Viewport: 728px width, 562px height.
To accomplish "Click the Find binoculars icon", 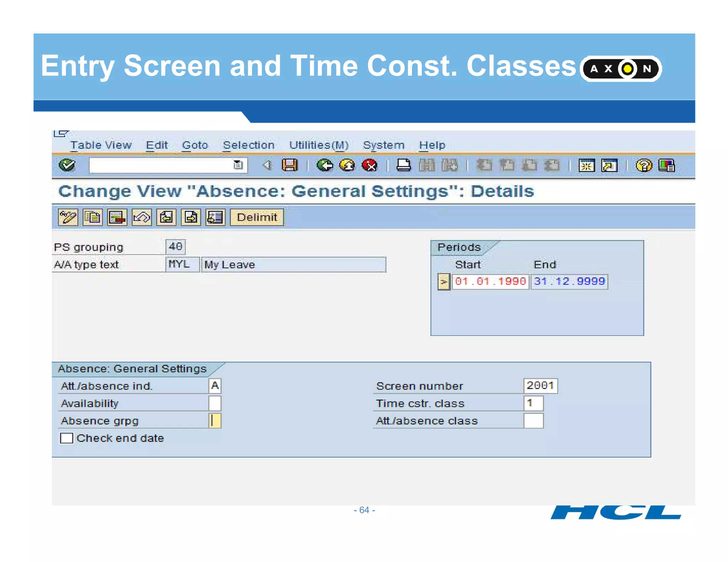I will [x=427, y=165].
